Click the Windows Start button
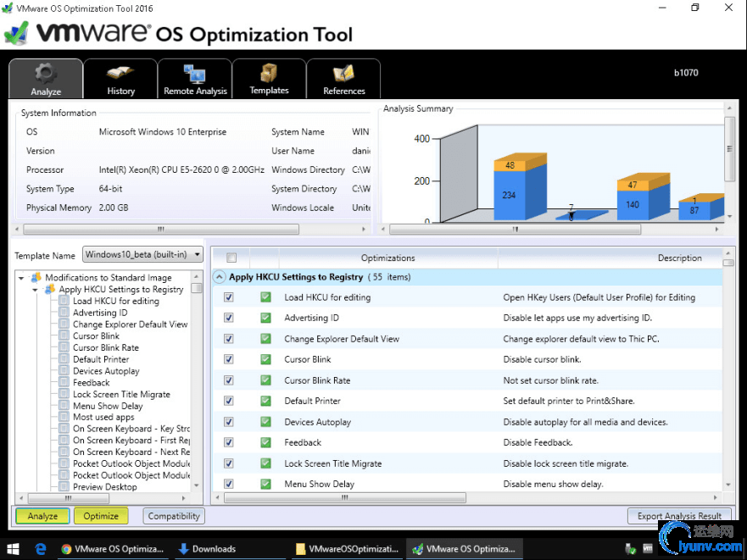Viewport: 747px width, 560px height. [x=13, y=549]
